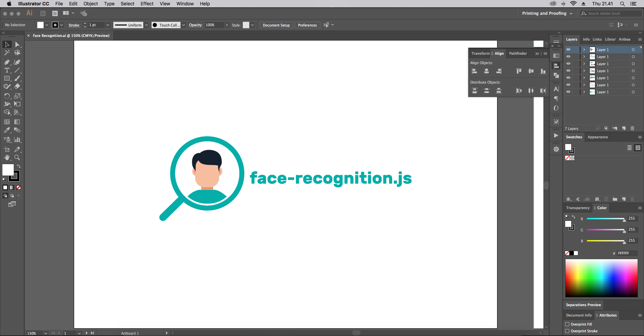This screenshot has width=644, height=336.
Task: Select the Pen tool
Action: coord(7,62)
